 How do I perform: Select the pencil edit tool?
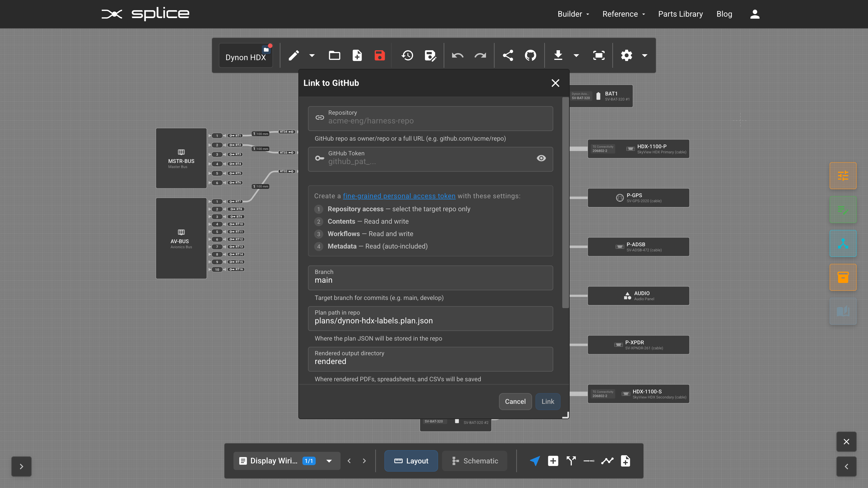click(x=294, y=55)
